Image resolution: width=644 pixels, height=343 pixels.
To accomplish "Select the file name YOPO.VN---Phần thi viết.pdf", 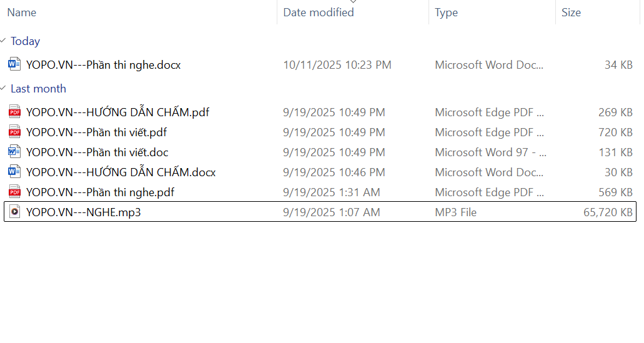I will click(96, 132).
